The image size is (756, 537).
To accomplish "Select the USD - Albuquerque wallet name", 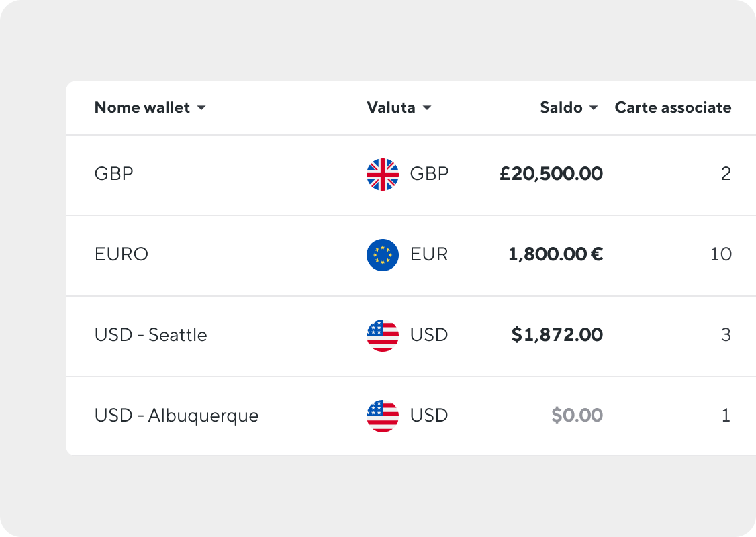I will [x=177, y=416].
